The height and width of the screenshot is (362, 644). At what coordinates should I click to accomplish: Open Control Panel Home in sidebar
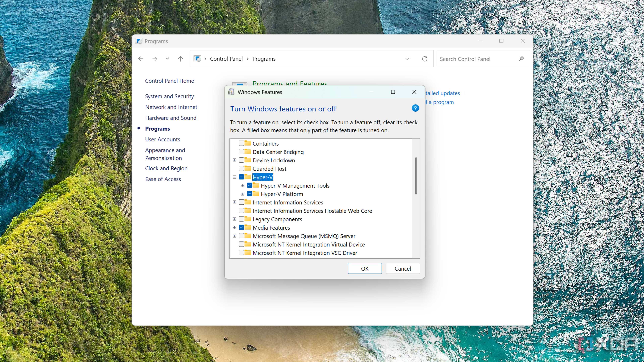coord(170,81)
